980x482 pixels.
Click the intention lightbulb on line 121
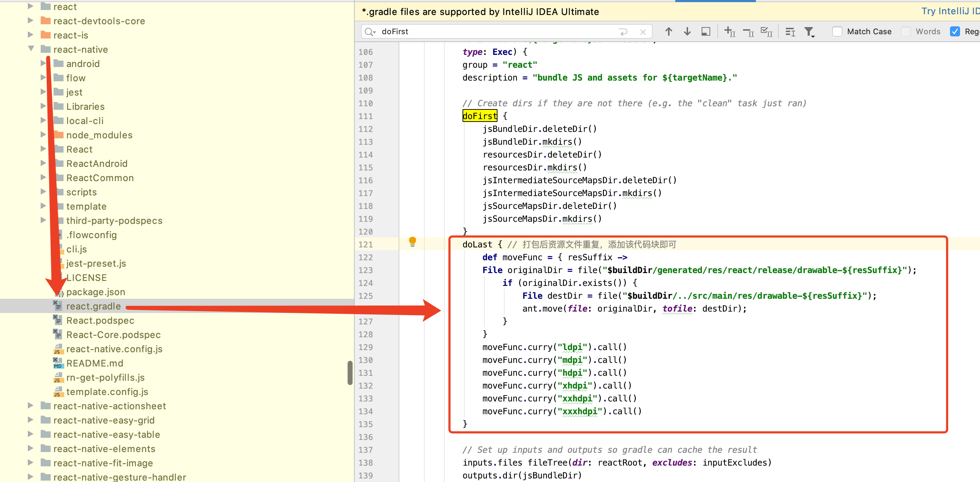(413, 241)
